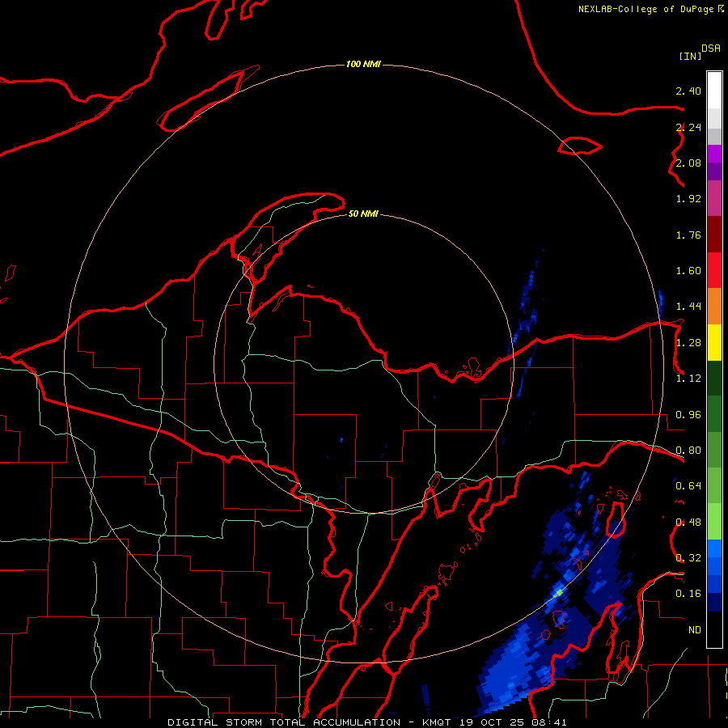728x728 pixels.
Task: Select the orange swatch in the color scale
Action: click(714, 307)
